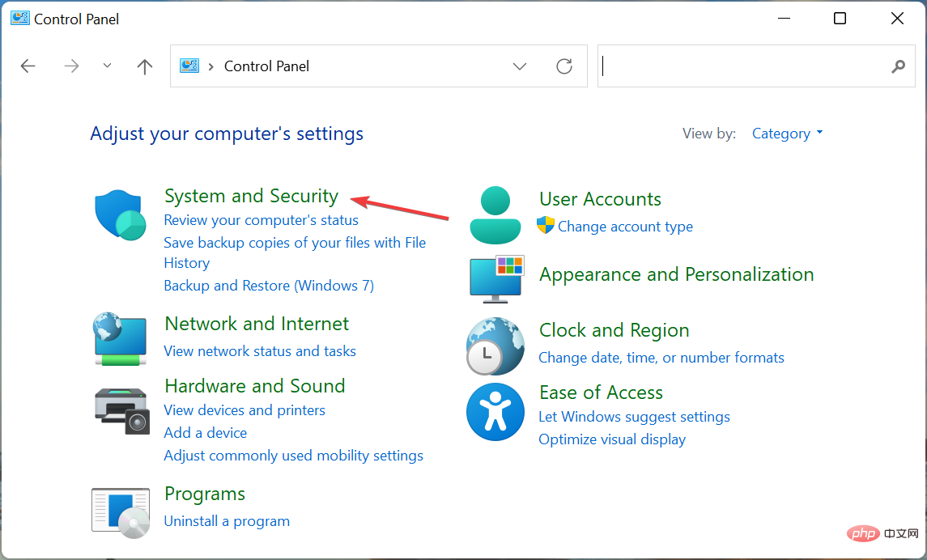Open Change date, time, or number formats
This screenshot has width=927, height=560.
pos(661,358)
